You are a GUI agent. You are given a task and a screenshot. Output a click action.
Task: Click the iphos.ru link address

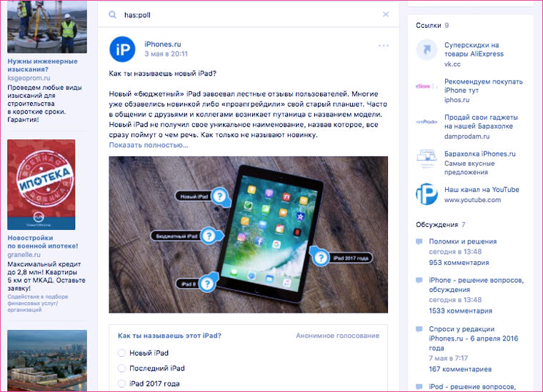457,100
